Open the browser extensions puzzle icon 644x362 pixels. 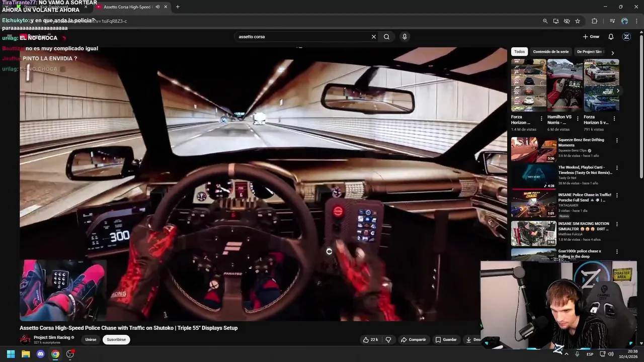pos(595,21)
